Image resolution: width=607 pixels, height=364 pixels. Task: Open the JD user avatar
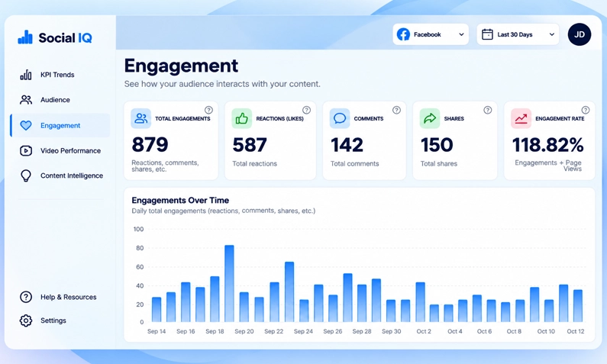coord(579,34)
